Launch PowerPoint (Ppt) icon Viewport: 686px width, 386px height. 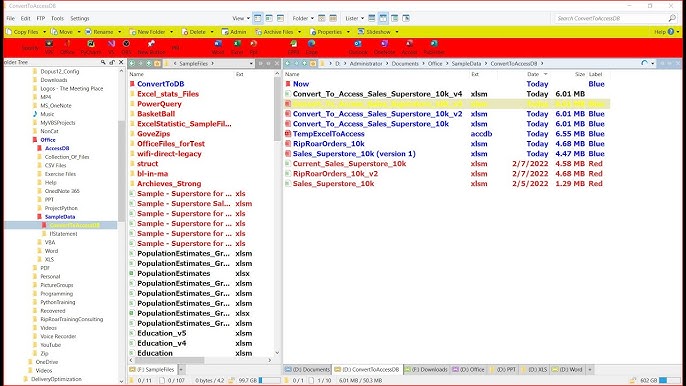point(253,47)
